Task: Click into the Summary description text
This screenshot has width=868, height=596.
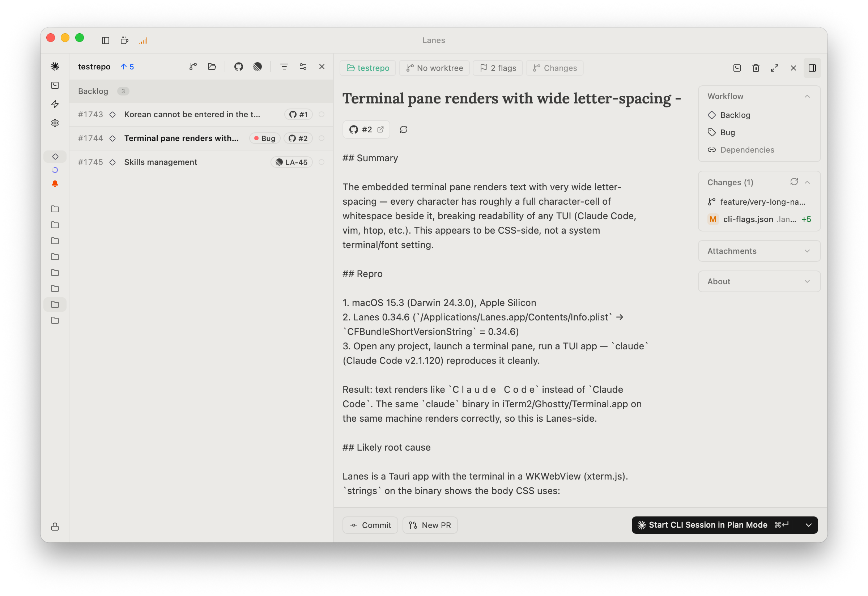Action: pyautogui.click(x=489, y=216)
